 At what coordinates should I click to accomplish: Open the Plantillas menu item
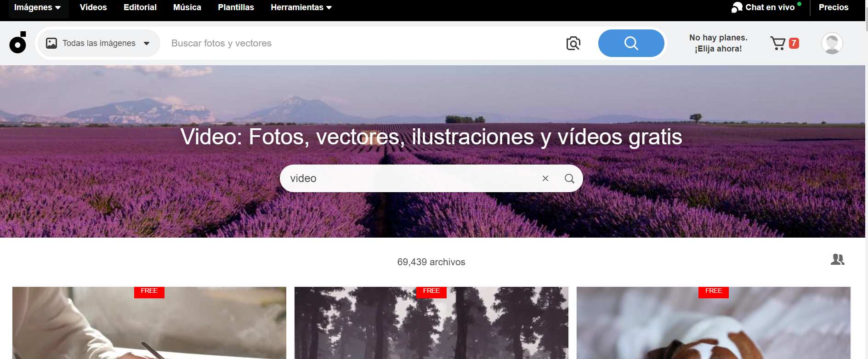[236, 7]
